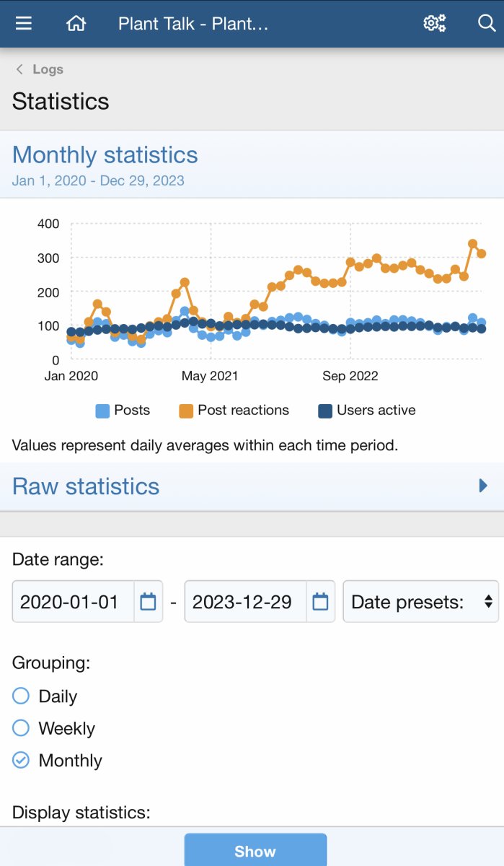The image size is (504, 866).
Task: Click the start date field 2020-01-01
Action: (x=74, y=602)
